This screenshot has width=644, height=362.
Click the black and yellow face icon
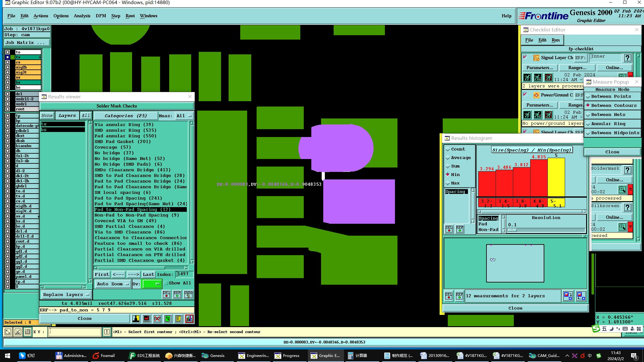click(136, 319)
